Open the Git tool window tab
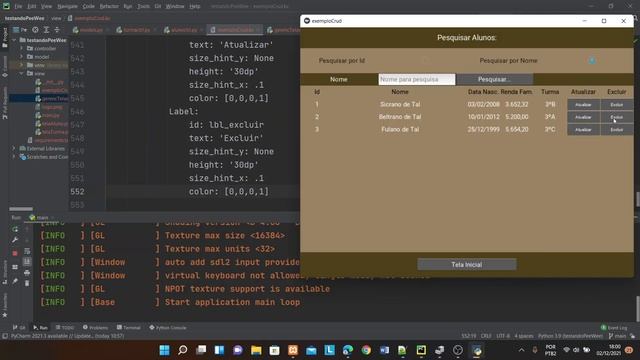640x360 pixels. [19, 327]
